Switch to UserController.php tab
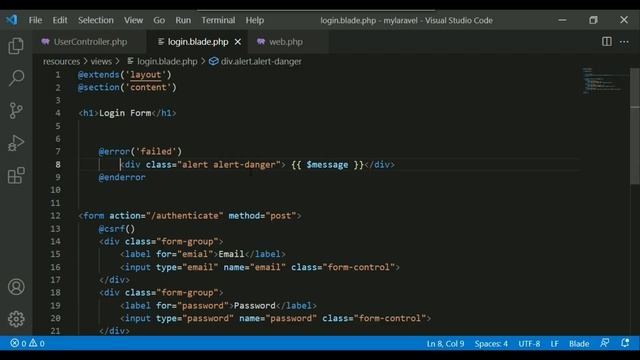The image size is (640, 360). pos(90,42)
